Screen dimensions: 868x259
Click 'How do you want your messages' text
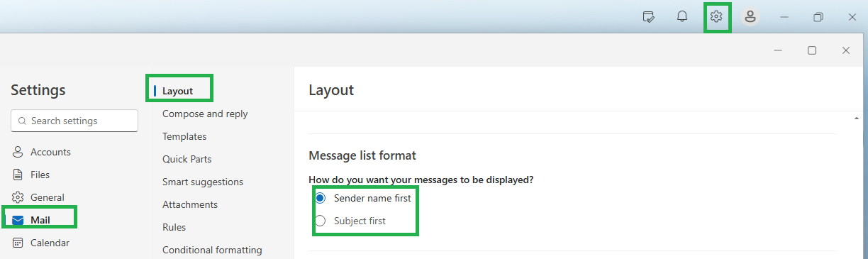[421, 180]
